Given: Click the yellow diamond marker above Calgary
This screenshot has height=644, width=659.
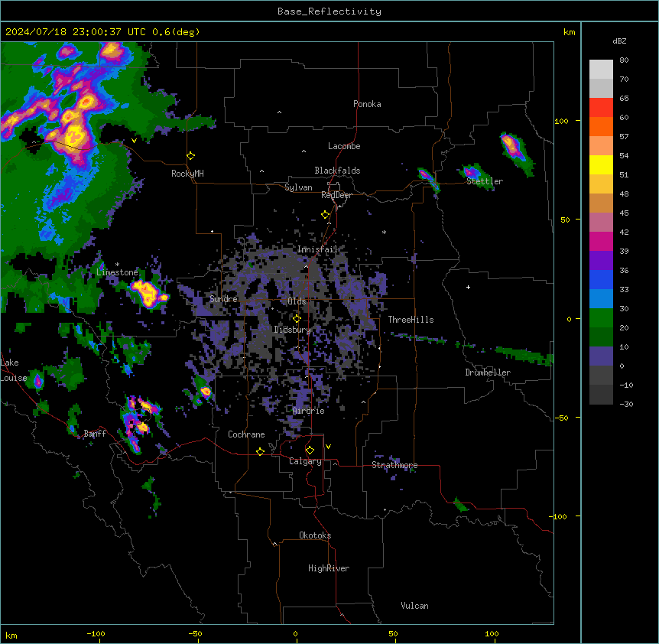Looking at the screenshot, I should pos(310,450).
